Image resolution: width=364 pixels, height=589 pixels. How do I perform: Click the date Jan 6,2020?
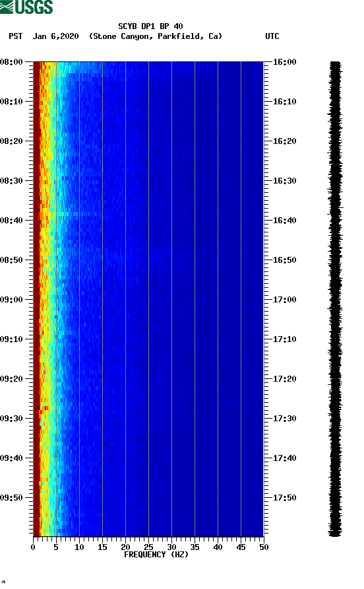point(55,36)
